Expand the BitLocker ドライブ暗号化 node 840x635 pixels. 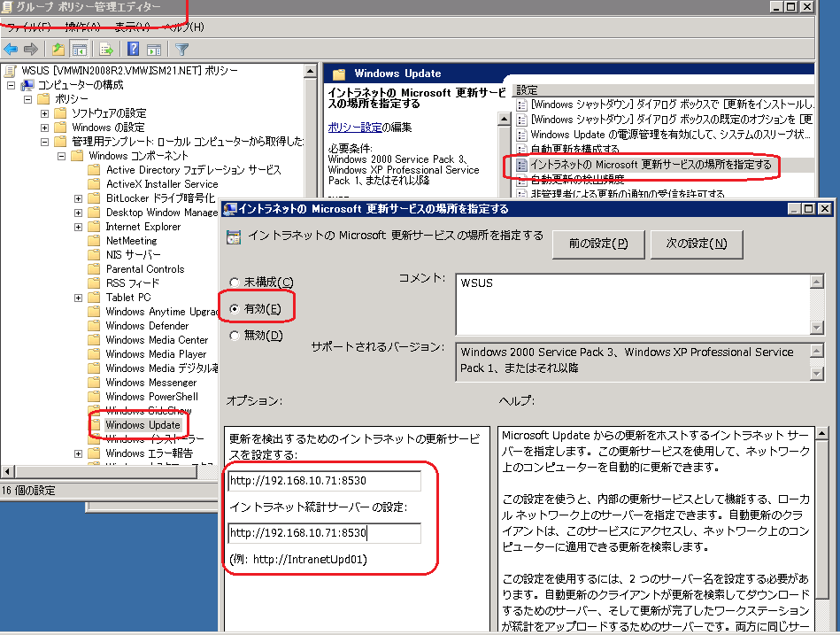[79, 198]
